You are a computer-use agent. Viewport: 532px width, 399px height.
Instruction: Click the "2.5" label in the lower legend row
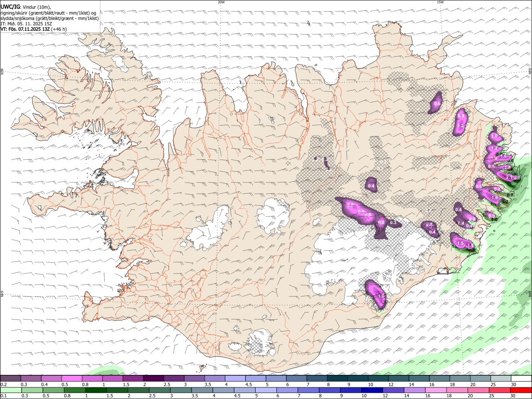click(x=153, y=396)
